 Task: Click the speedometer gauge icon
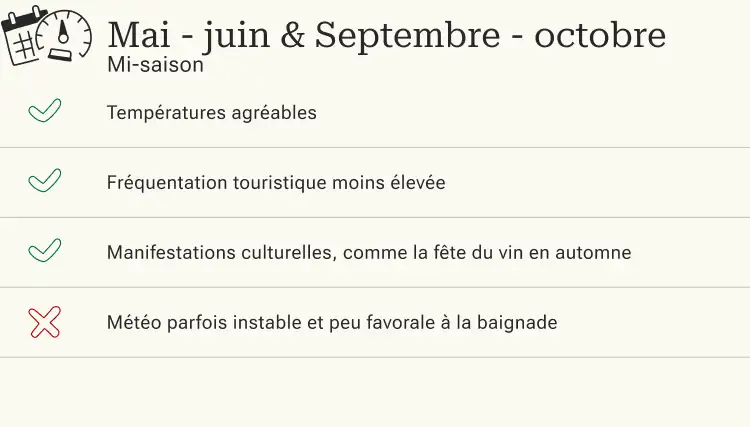click(x=65, y=35)
